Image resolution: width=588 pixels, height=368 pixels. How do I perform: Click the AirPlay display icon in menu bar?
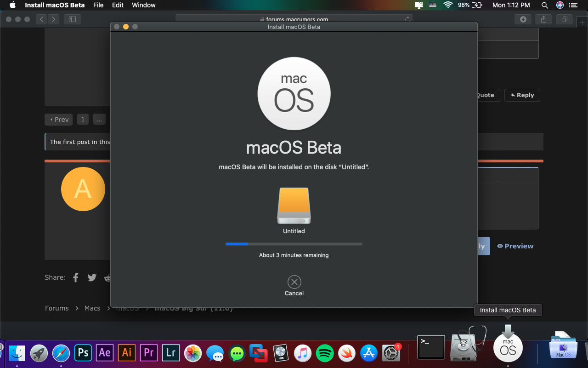(x=418, y=5)
